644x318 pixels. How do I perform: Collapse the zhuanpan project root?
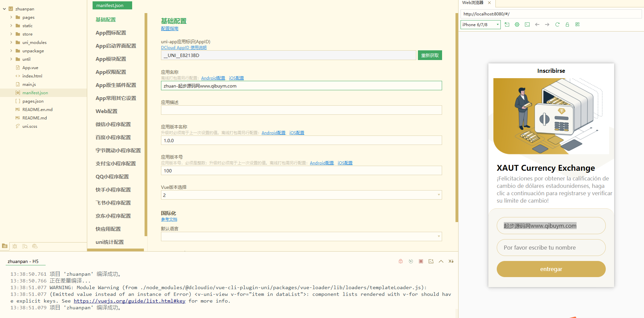tap(4, 9)
